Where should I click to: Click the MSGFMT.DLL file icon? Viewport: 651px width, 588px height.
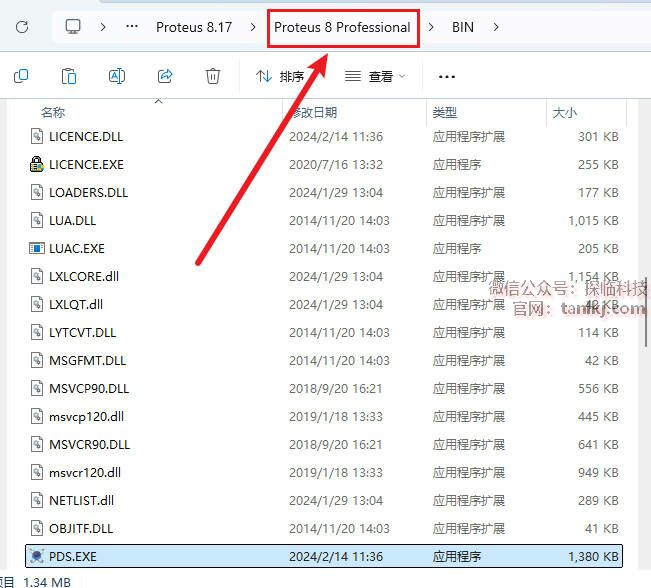click(x=37, y=360)
